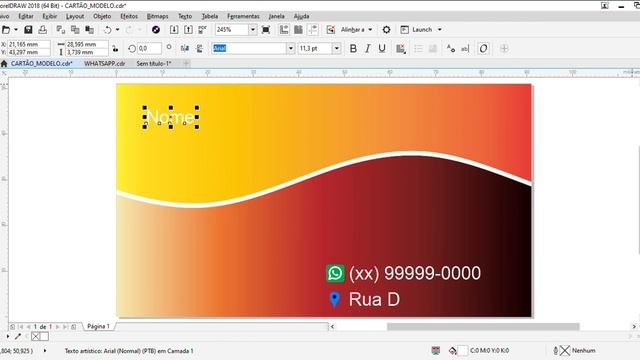Open Options gear icon
The height and width of the screenshot is (360, 640).
tap(386, 30)
